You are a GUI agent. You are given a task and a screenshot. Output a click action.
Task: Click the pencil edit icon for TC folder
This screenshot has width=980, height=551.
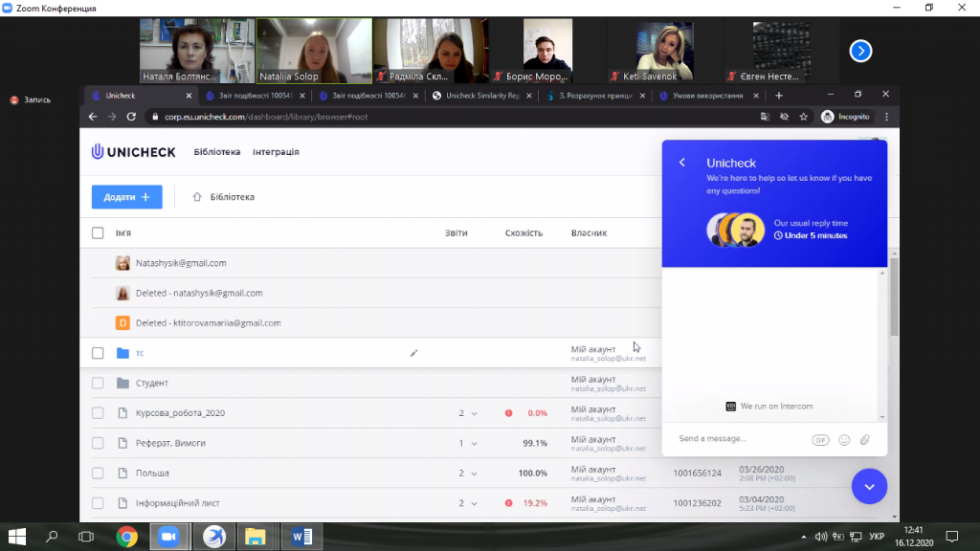click(x=414, y=353)
